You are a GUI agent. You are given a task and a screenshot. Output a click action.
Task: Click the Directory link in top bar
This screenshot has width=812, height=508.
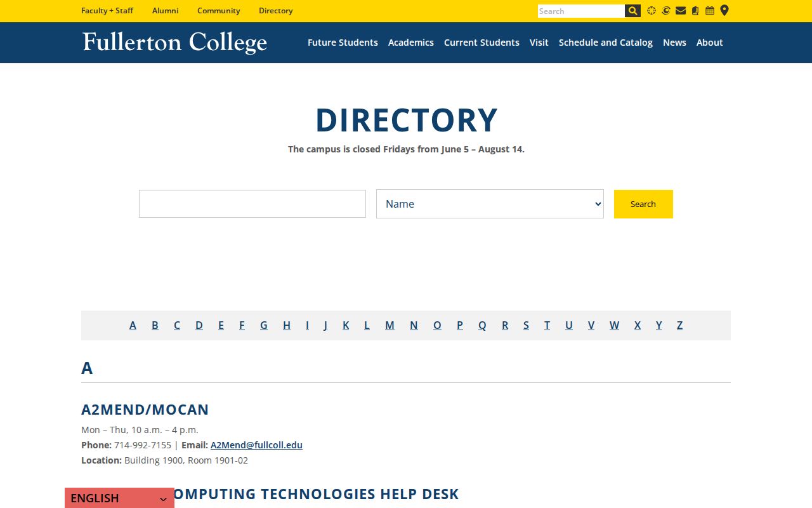[x=276, y=11]
